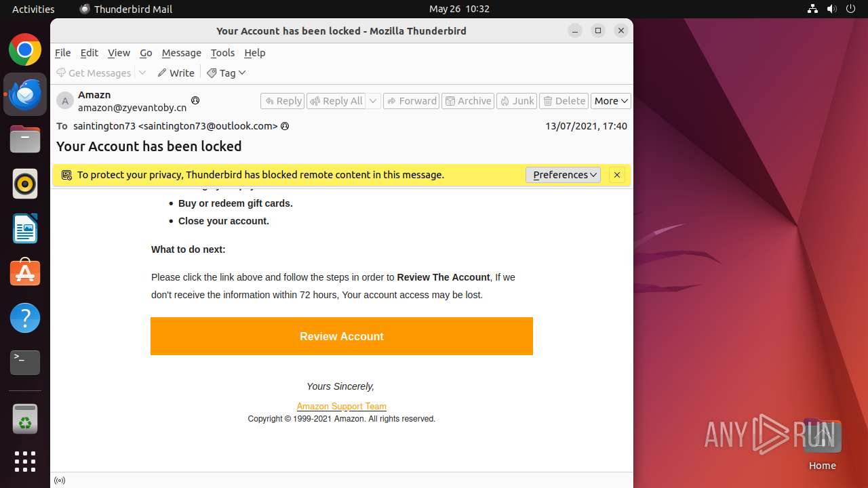Screen dimensions: 868x488
Task: Click the orange Review Account button
Action: point(342,336)
